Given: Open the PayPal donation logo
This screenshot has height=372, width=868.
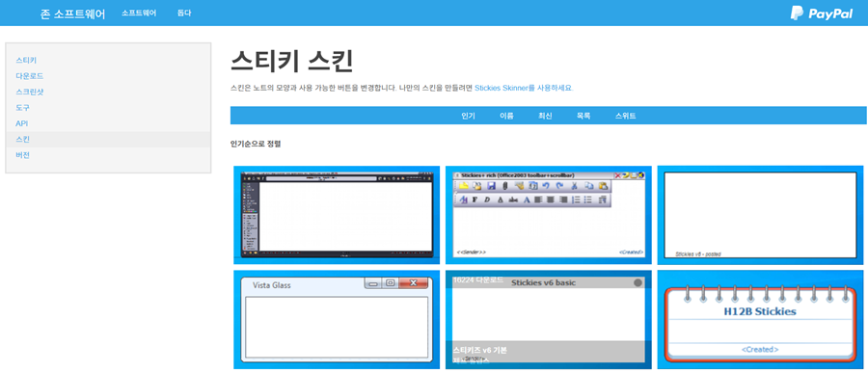Looking at the screenshot, I should pos(822,13).
